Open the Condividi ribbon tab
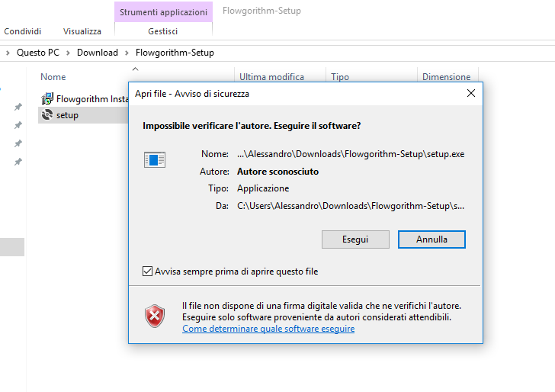 [x=23, y=31]
